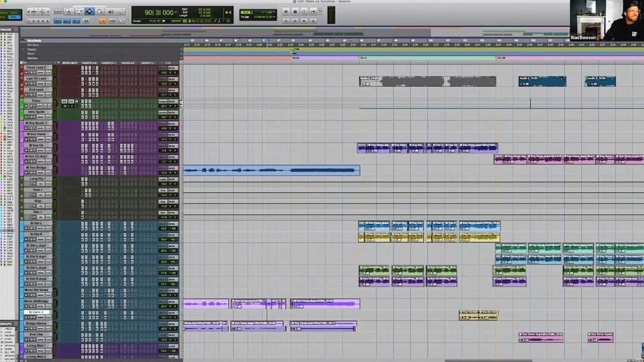This screenshot has width=644, height=362.
Task: Activate the Grabber tool
Action: click(x=100, y=11)
